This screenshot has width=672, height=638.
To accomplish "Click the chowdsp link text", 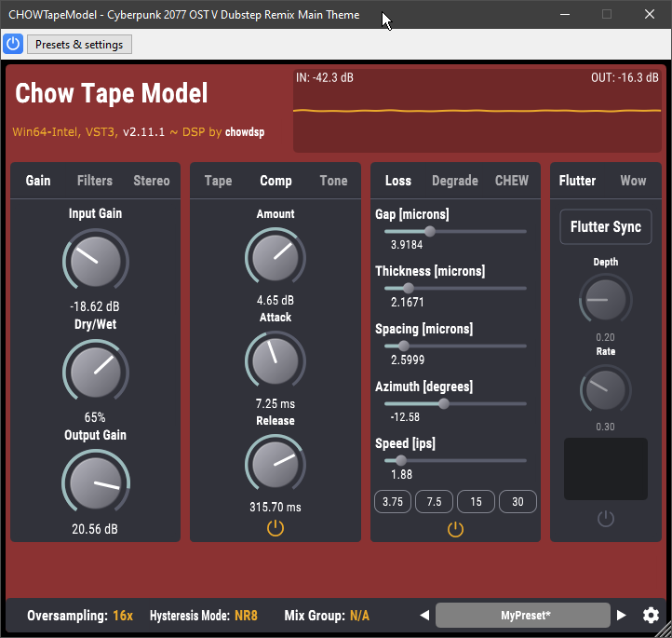I will click(x=245, y=131).
